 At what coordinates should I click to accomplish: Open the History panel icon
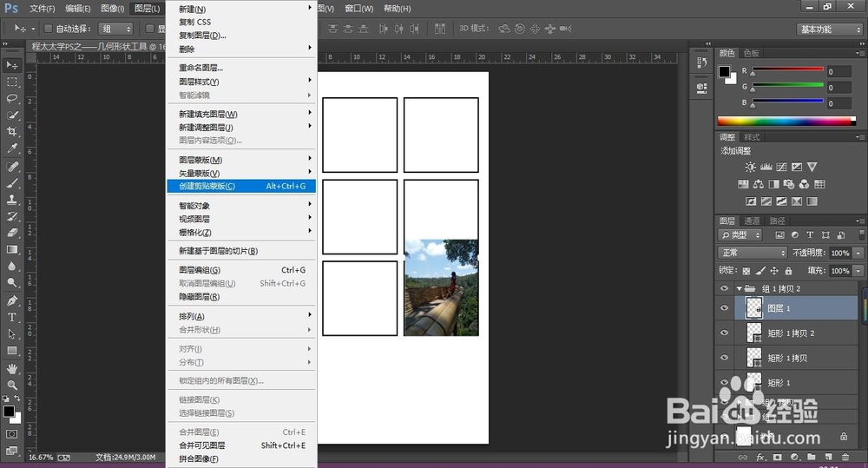click(702, 63)
